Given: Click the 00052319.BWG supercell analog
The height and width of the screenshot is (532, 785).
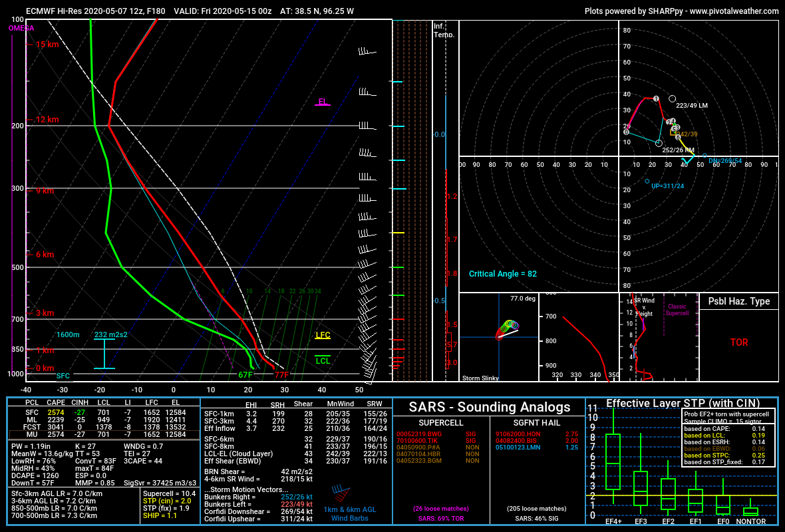Looking at the screenshot, I should click(x=419, y=434).
